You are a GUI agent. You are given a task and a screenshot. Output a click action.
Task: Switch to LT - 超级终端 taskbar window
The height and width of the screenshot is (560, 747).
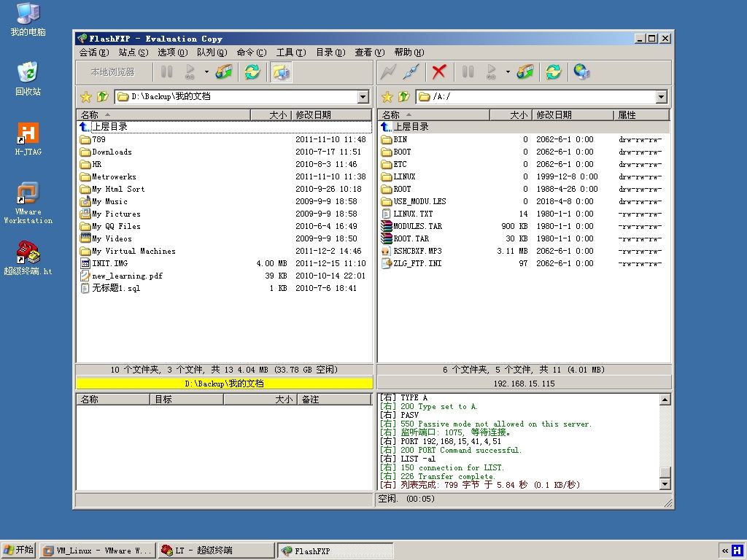click(x=216, y=551)
